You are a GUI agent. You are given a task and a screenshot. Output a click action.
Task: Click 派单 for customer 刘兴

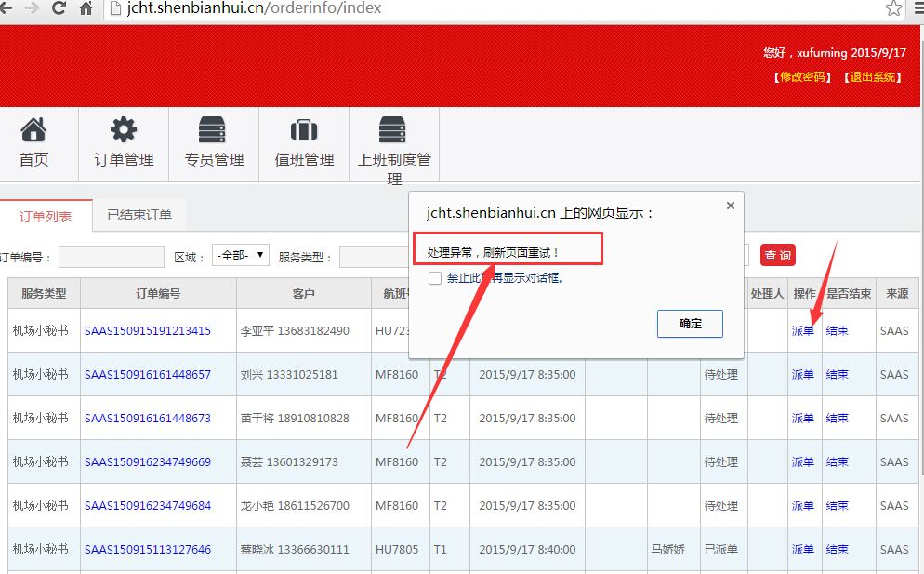tap(802, 374)
